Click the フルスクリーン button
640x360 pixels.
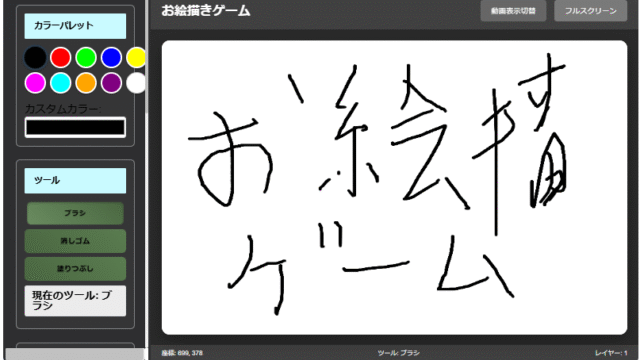click(x=590, y=11)
